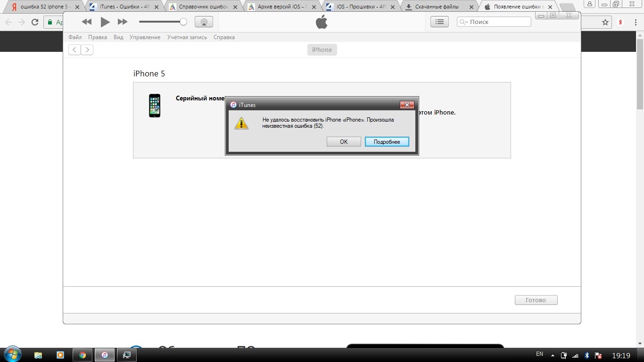Screen dimensions: 644x362
Task: Switch to Chrome via taskbar icon
Action: pyautogui.click(x=83, y=355)
